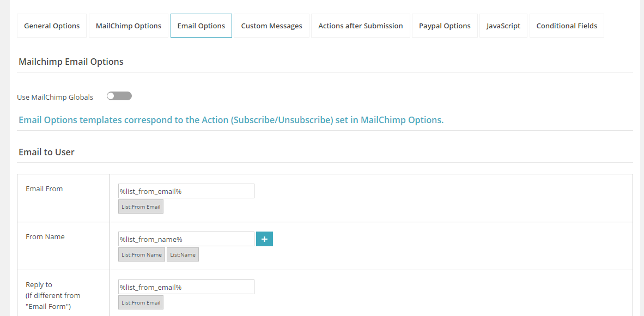The width and height of the screenshot is (644, 316).
Task: Go to the Custom Messages tab
Action: coord(271,25)
